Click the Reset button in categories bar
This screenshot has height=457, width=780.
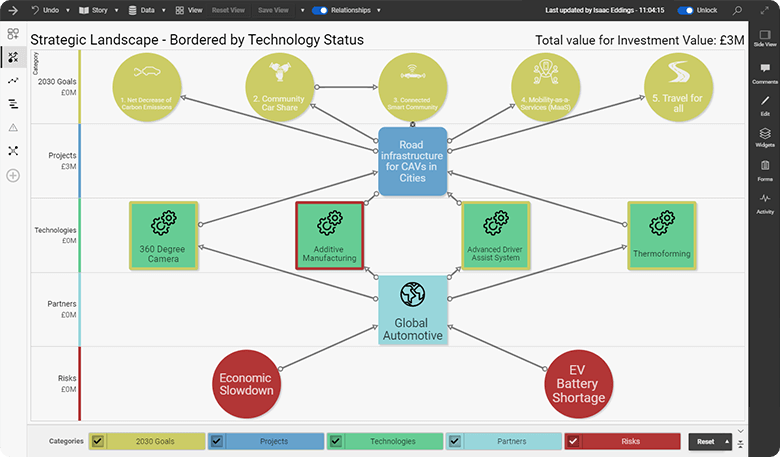pyautogui.click(x=706, y=441)
